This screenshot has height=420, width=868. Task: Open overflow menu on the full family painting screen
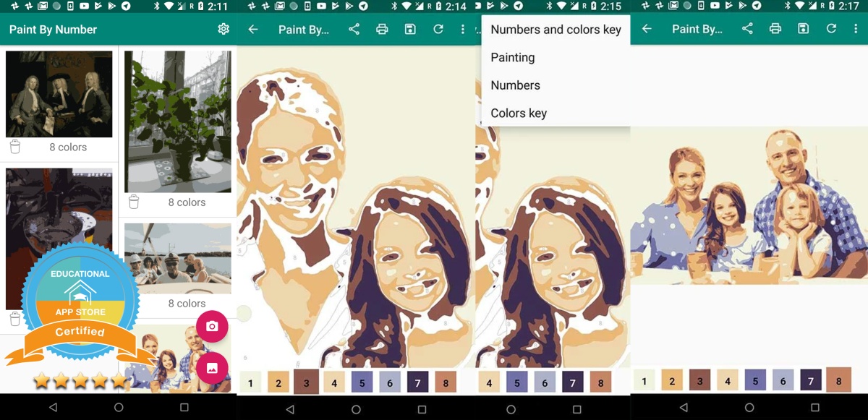click(x=855, y=29)
